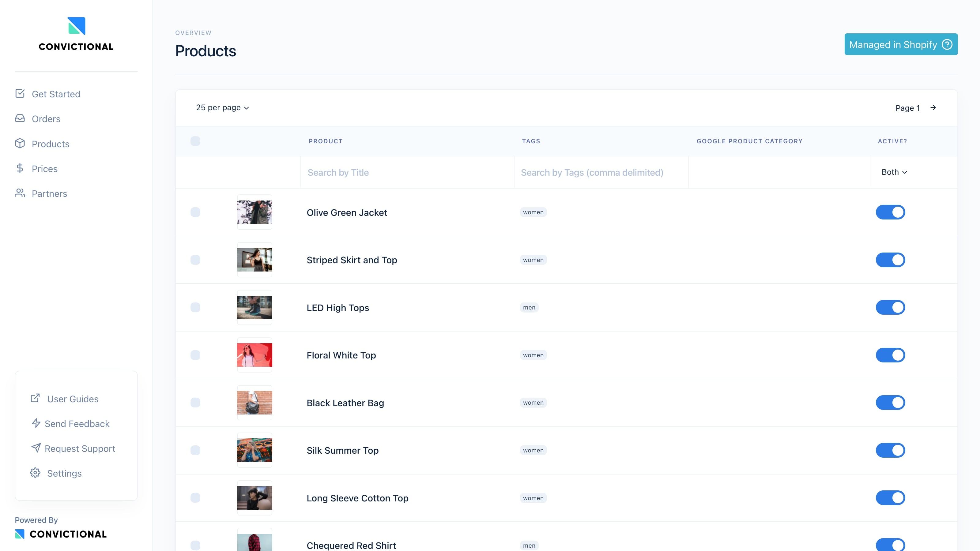Open Request Support in sidebar
The image size is (980, 551).
point(80,448)
